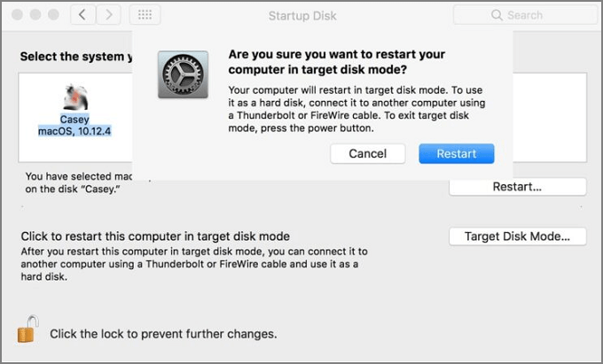Select the Casey startup disk icon
This screenshot has width=603, height=364.
(73, 97)
